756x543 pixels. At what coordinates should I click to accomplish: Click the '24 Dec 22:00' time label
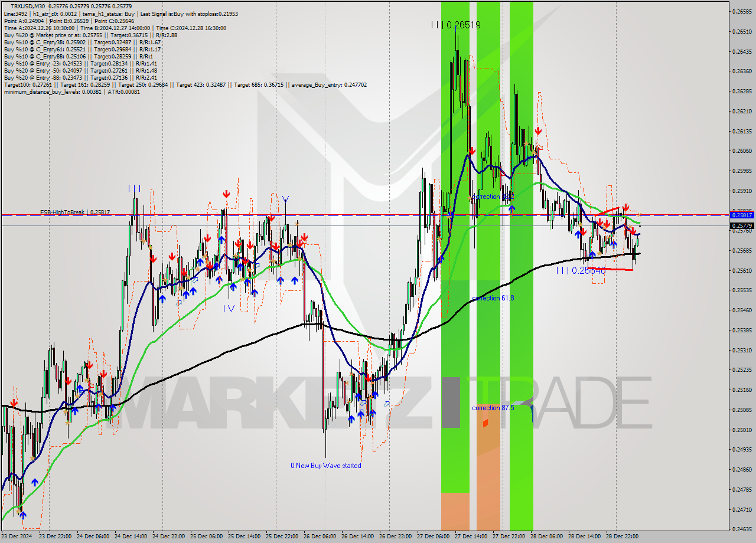(169, 537)
